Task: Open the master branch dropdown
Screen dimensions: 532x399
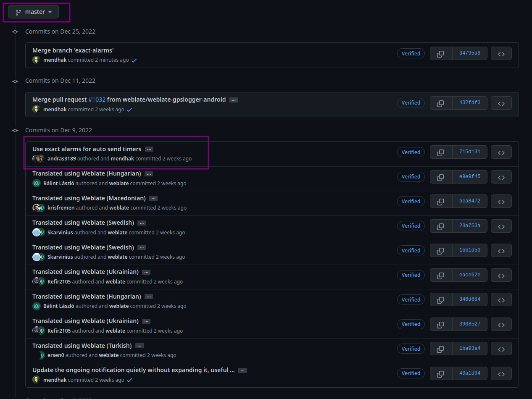Action: pyautogui.click(x=34, y=12)
